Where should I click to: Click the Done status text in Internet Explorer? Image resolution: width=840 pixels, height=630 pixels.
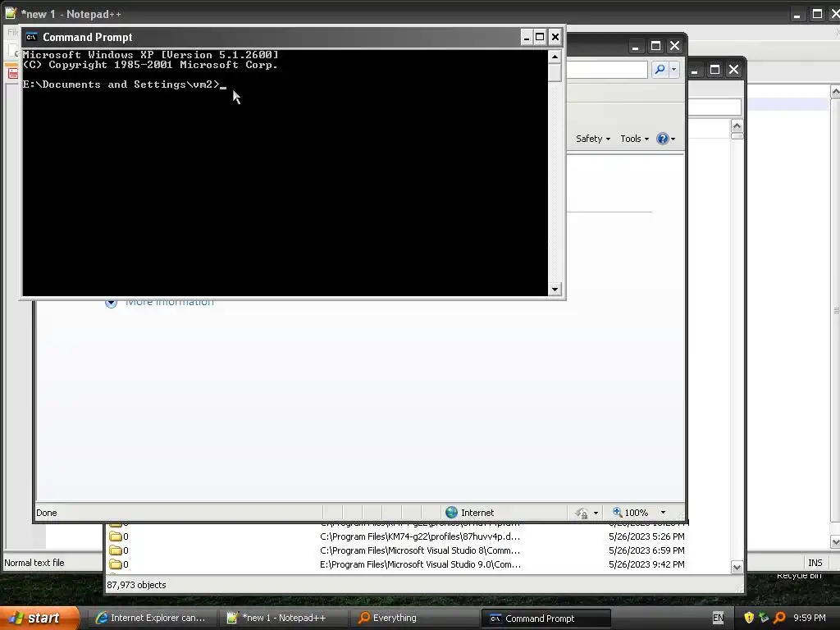coord(47,513)
